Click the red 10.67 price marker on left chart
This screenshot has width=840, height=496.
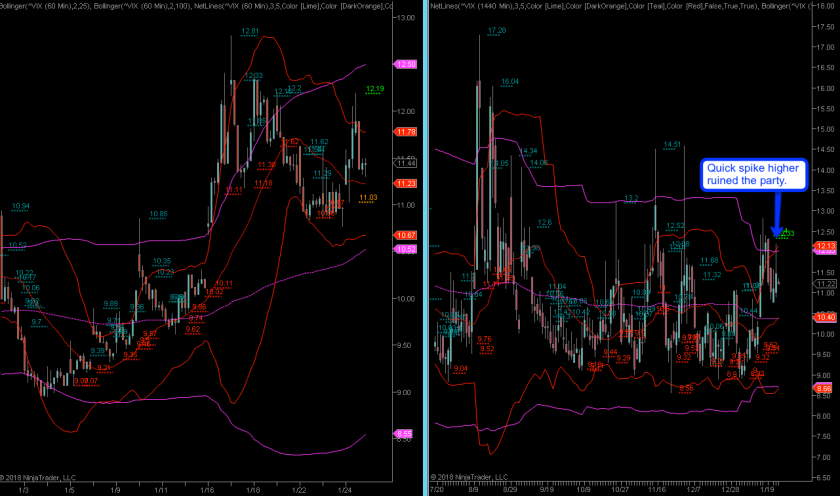(x=406, y=235)
